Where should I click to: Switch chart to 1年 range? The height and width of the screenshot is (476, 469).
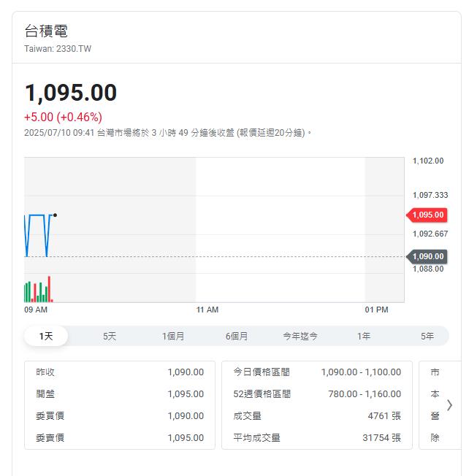coord(364,336)
